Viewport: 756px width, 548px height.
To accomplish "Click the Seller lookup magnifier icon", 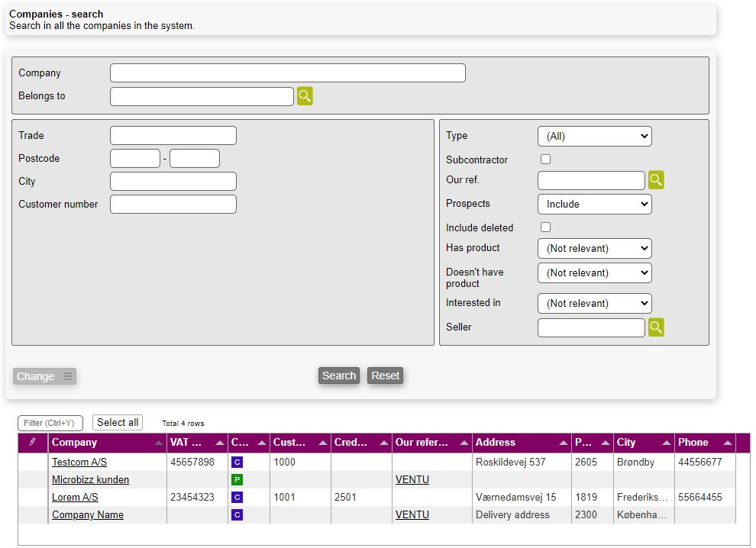I will (x=656, y=327).
